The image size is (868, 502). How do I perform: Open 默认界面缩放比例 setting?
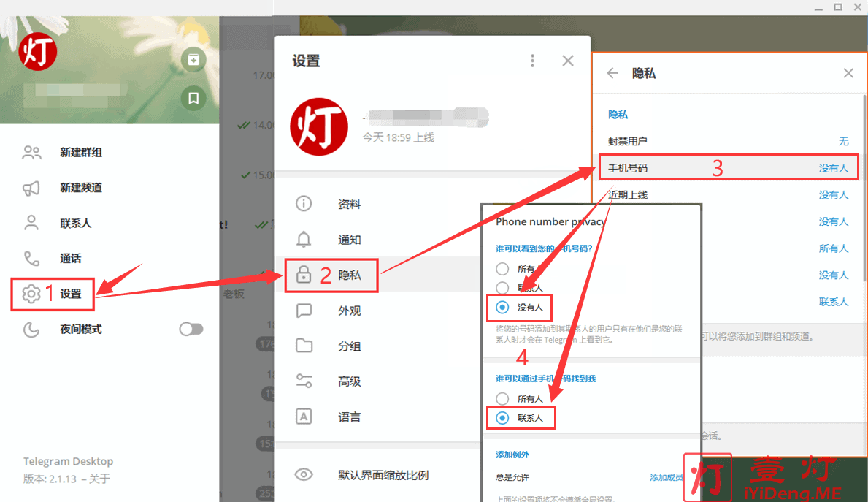pyautogui.click(x=383, y=475)
